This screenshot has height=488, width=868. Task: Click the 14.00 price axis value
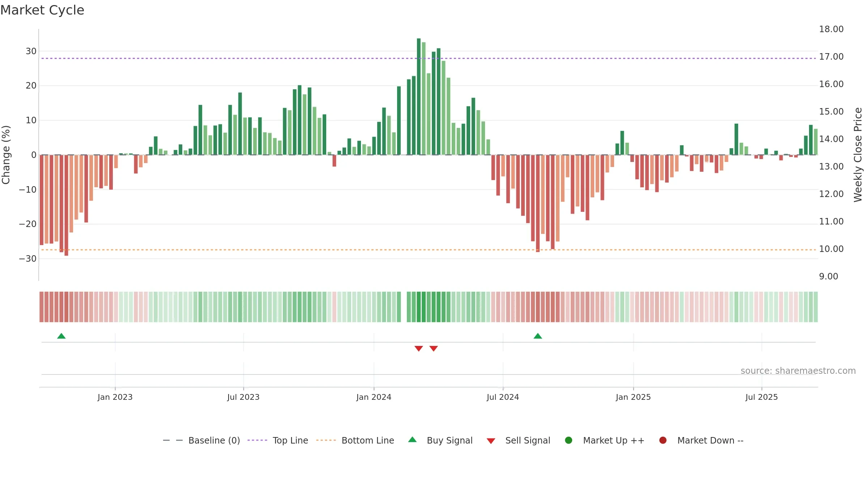pyautogui.click(x=831, y=139)
